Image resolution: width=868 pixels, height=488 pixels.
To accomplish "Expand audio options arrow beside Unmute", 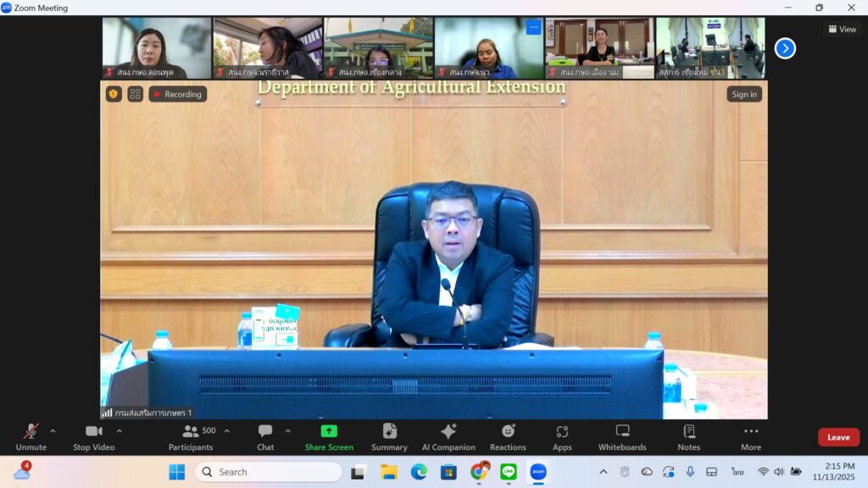I will pos(53,430).
